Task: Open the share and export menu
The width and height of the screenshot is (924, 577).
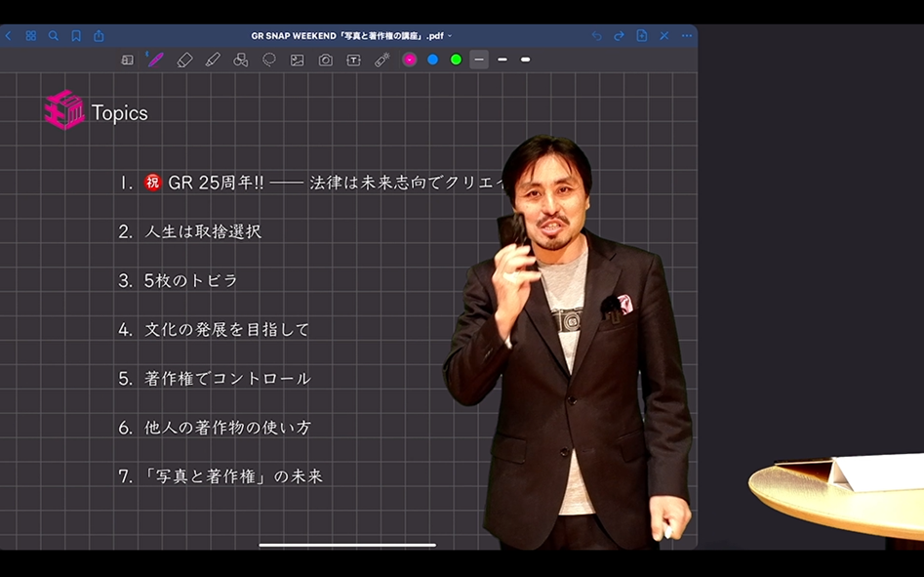Action: coord(99,36)
